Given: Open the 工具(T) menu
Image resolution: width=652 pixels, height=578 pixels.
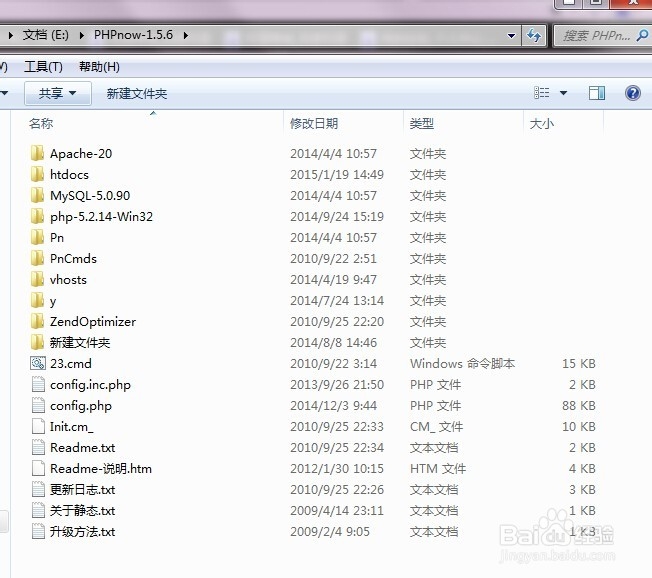Looking at the screenshot, I should (x=43, y=67).
